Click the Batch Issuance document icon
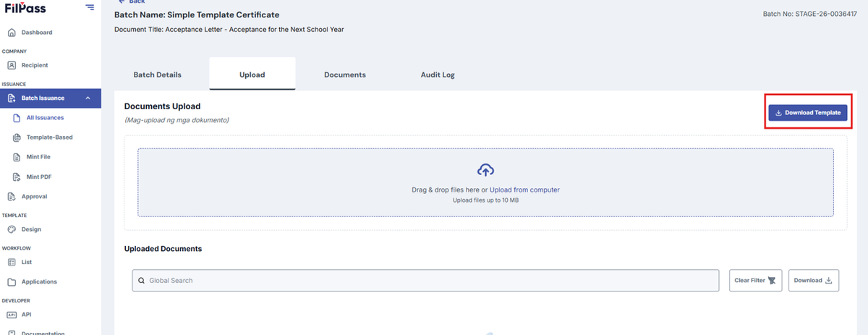868x335 pixels. pyautogui.click(x=12, y=98)
